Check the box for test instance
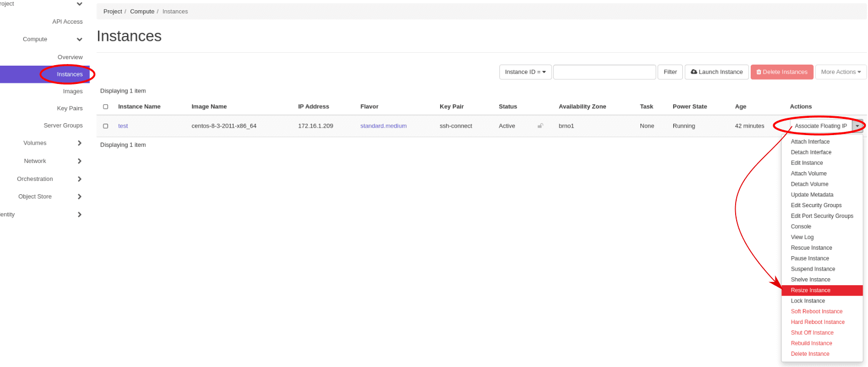 point(105,126)
